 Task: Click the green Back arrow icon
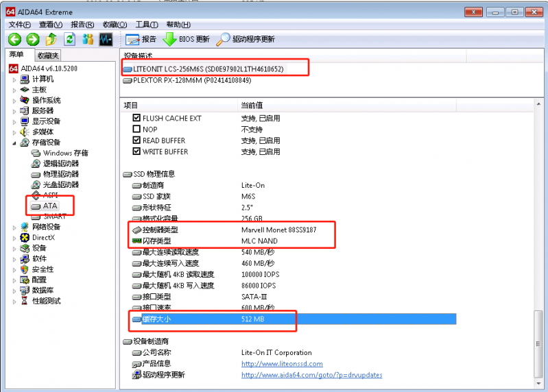pyautogui.click(x=14, y=40)
